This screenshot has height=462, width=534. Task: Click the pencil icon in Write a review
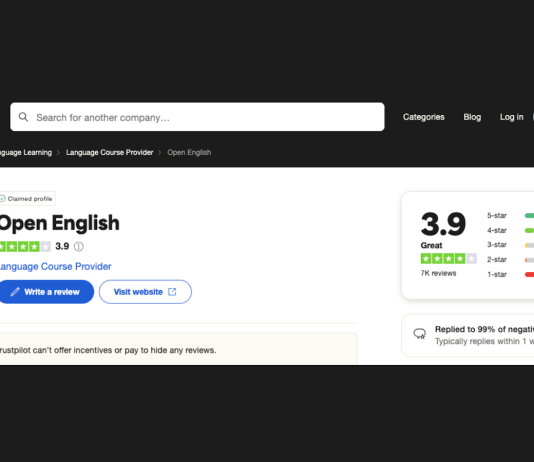(15, 292)
